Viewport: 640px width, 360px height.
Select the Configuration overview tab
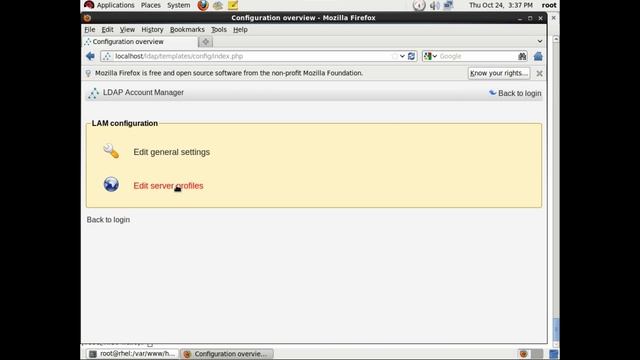(x=140, y=42)
